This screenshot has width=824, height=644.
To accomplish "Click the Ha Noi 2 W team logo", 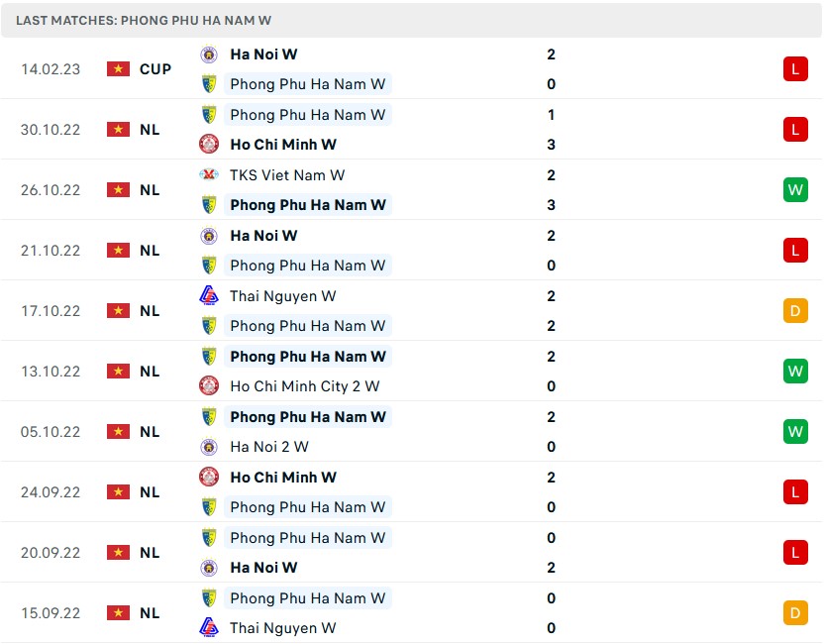I will [209, 447].
